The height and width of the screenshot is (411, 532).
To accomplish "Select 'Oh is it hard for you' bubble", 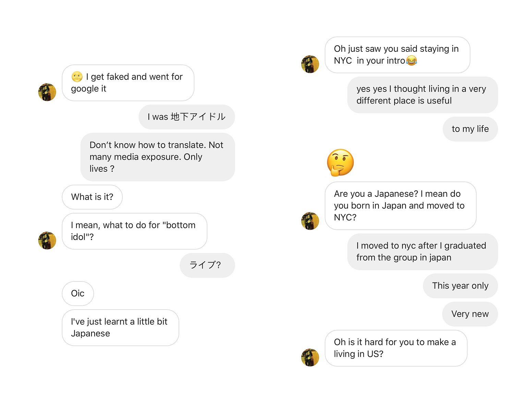I will [x=396, y=348].
